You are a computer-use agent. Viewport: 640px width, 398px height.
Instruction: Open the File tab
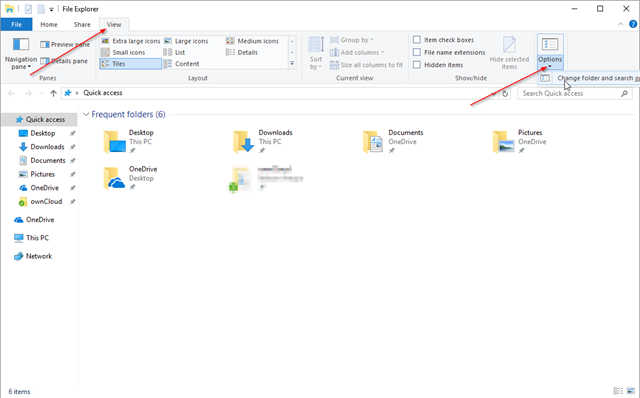(16, 24)
